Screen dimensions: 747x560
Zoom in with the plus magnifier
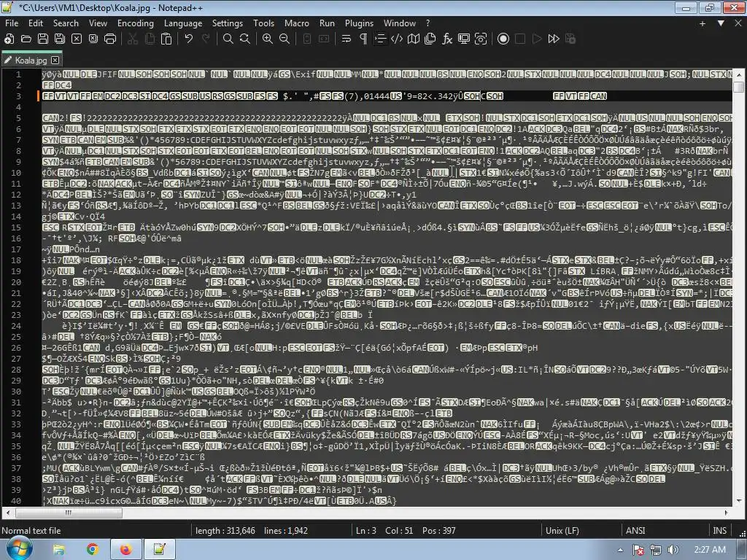(268, 39)
